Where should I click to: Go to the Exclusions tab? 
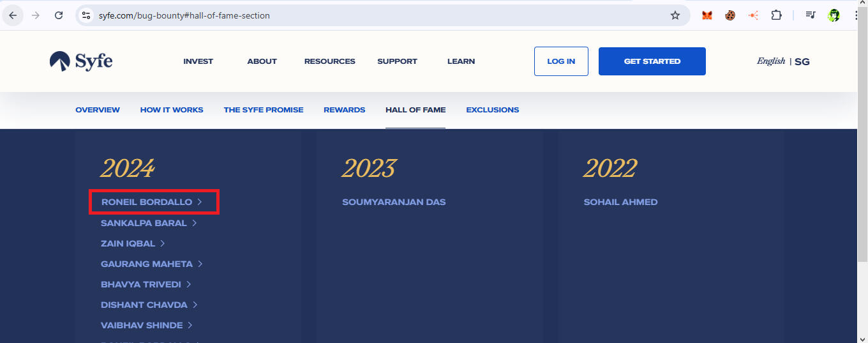492,110
